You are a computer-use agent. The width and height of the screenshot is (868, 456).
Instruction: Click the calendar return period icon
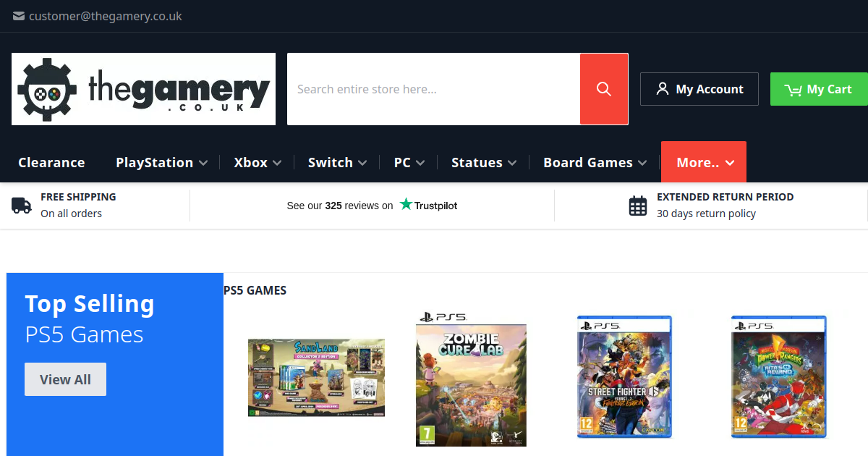[x=638, y=206]
